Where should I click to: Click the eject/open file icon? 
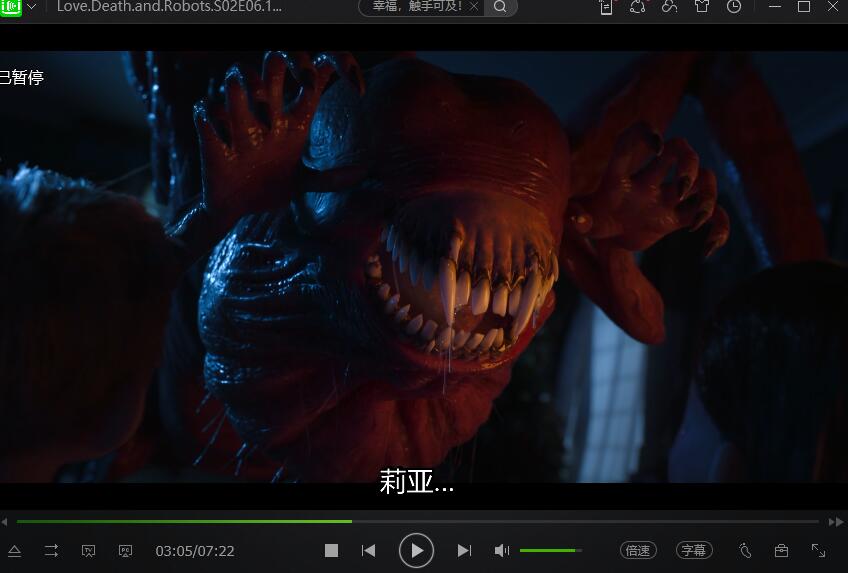pos(14,551)
